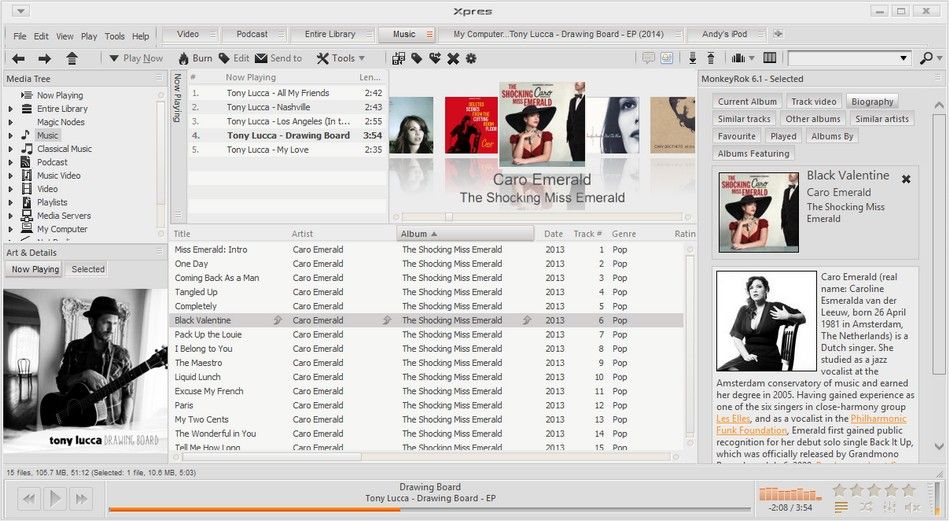The width and height of the screenshot is (949, 521).
Task: Click the Play button in player bar
Action: pos(55,499)
